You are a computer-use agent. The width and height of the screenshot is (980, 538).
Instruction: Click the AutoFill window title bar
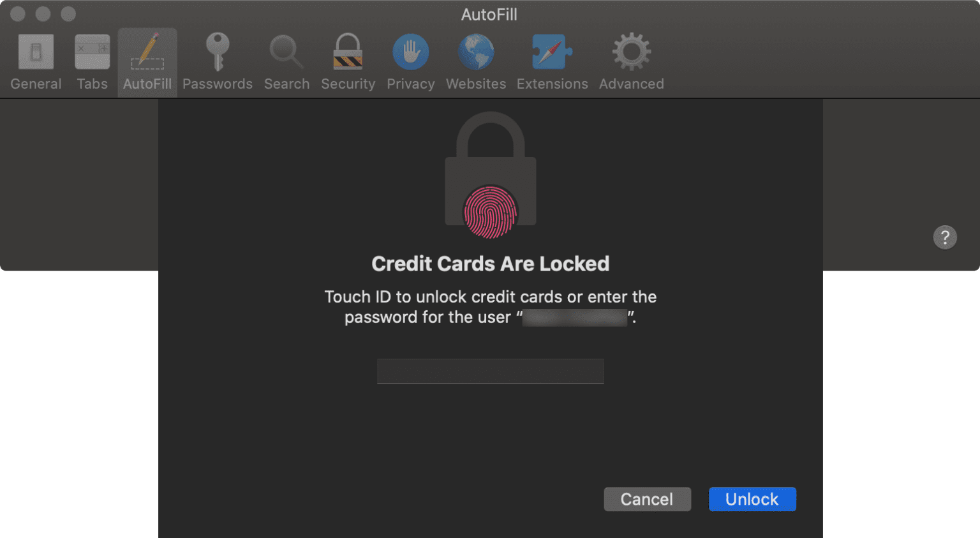(x=489, y=14)
